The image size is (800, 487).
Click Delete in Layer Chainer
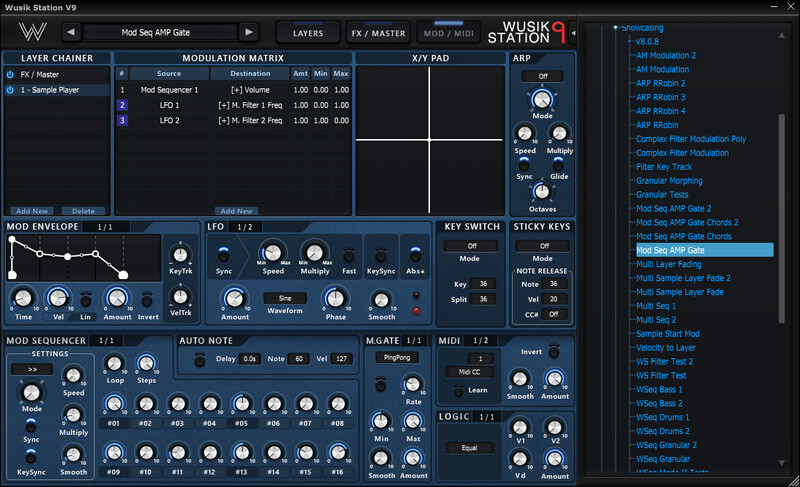click(83, 211)
